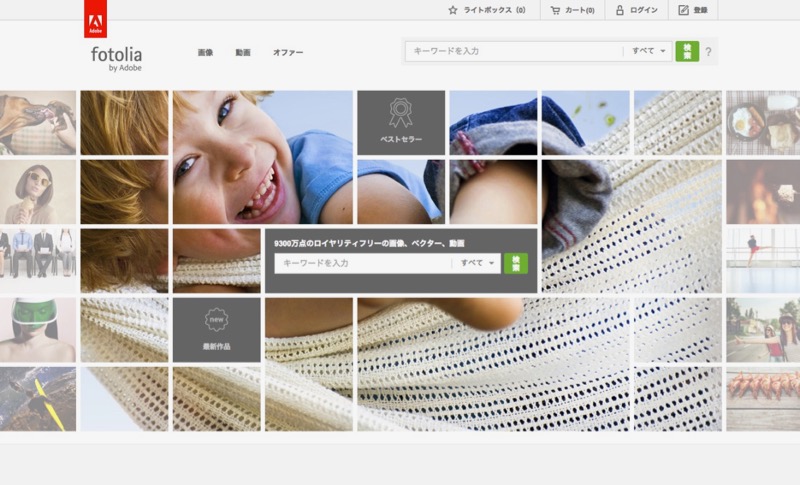Click the padlock login icon
The width and height of the screenshot is (800, 485).
coord(619,10)
